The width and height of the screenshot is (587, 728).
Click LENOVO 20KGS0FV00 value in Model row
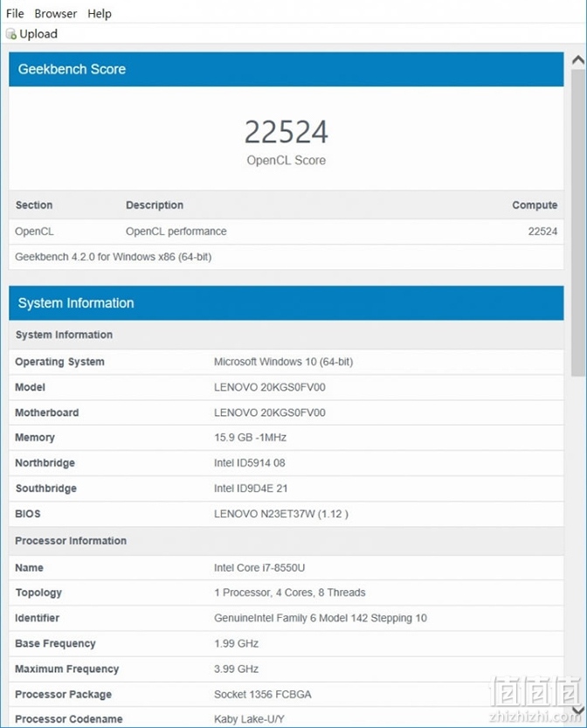coord(270,387)
